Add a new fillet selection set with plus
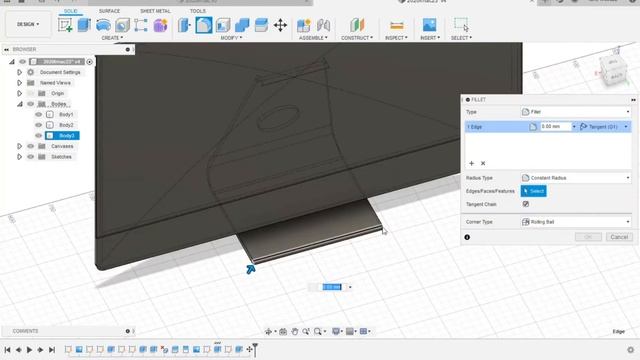This screenshot has width=640, height=360. pyautogui.click(x=471, y=163)
